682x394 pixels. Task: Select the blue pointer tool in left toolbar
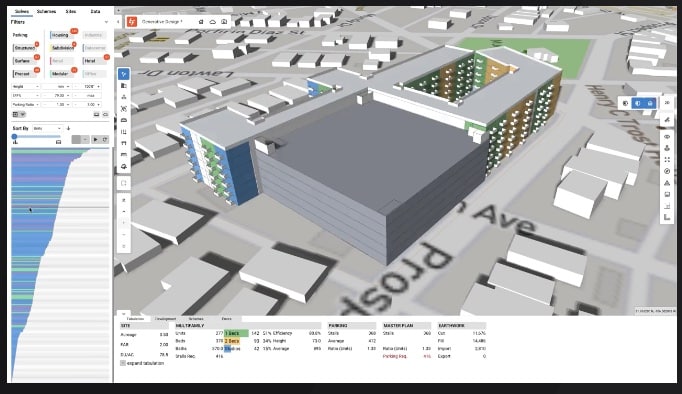coord(124,74)
